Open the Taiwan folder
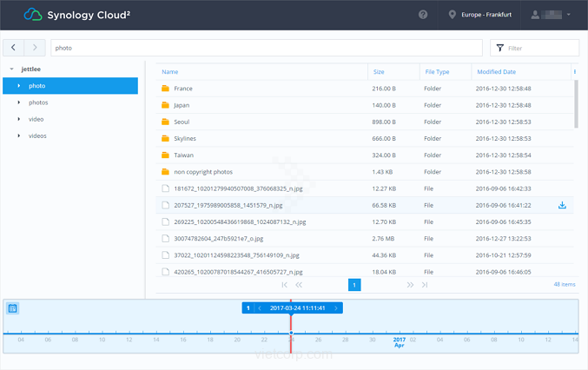This screenshot has width=588, height=370. pos(183,155)
